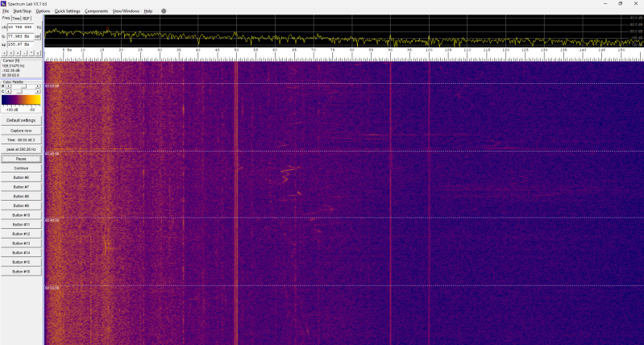
Task: Click the fc center frequency field
Action: tap(20, 36)
